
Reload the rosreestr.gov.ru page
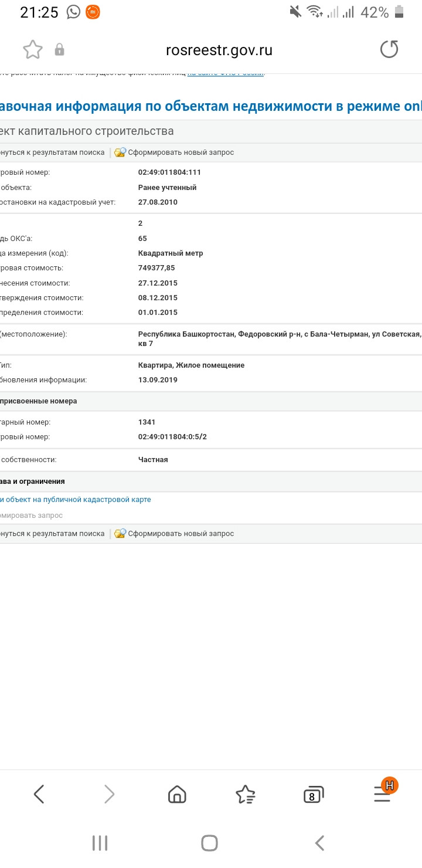click(389, 50)
